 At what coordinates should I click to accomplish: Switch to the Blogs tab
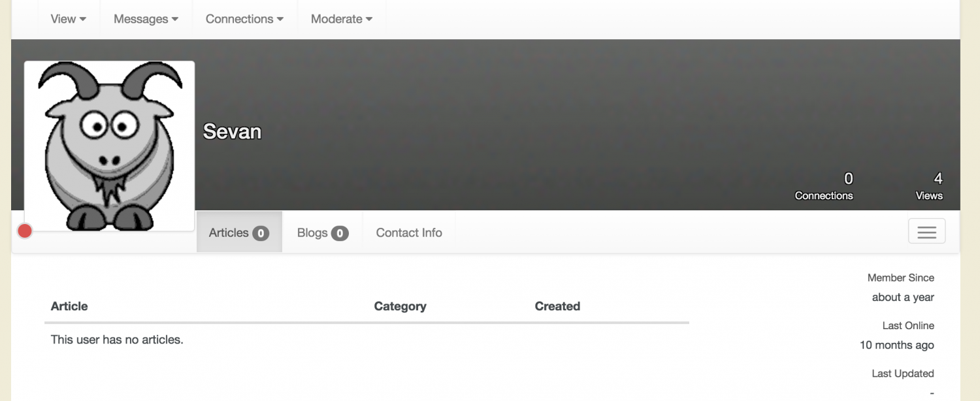[x=322, y=233]
